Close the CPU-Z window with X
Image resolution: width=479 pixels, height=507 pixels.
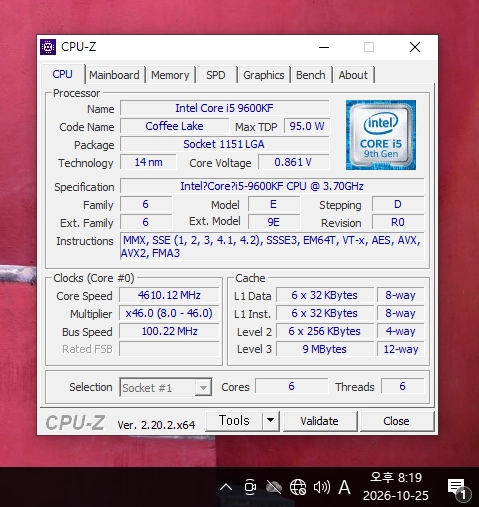coord(415,47)
